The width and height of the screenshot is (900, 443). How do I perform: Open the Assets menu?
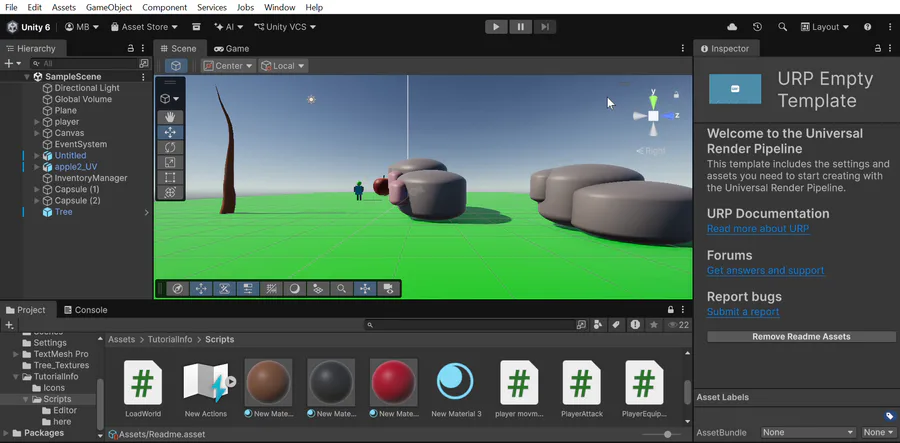point(63,7)
